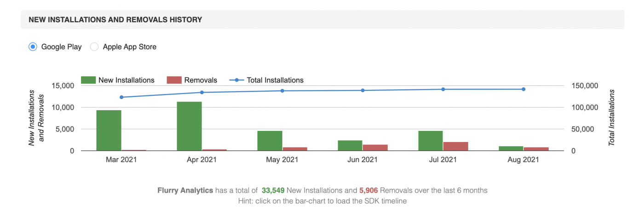Screen dimensions: 644x213
Task: Click the Apr 2021 green installations bar
Action: 190,126
